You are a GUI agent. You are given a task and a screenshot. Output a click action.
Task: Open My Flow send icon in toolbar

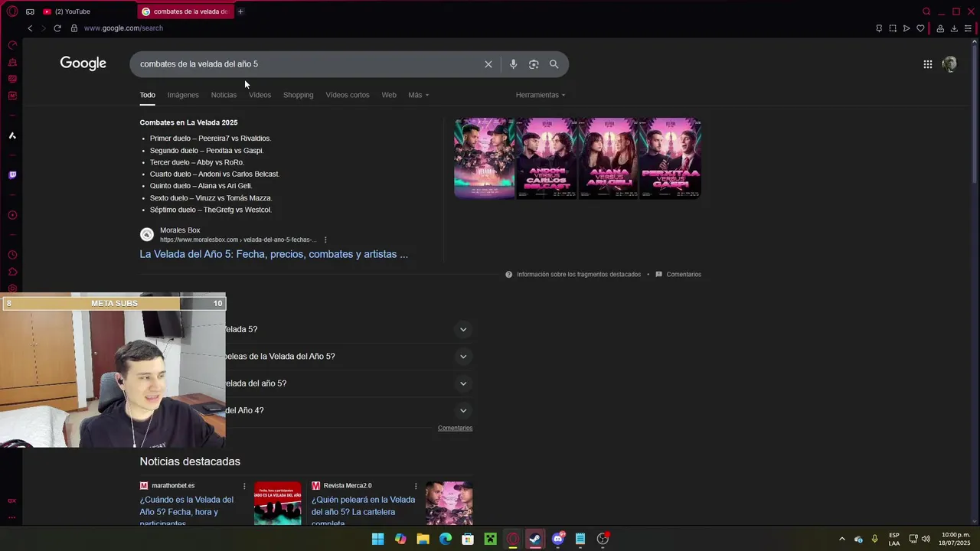(x=906, y=28)
